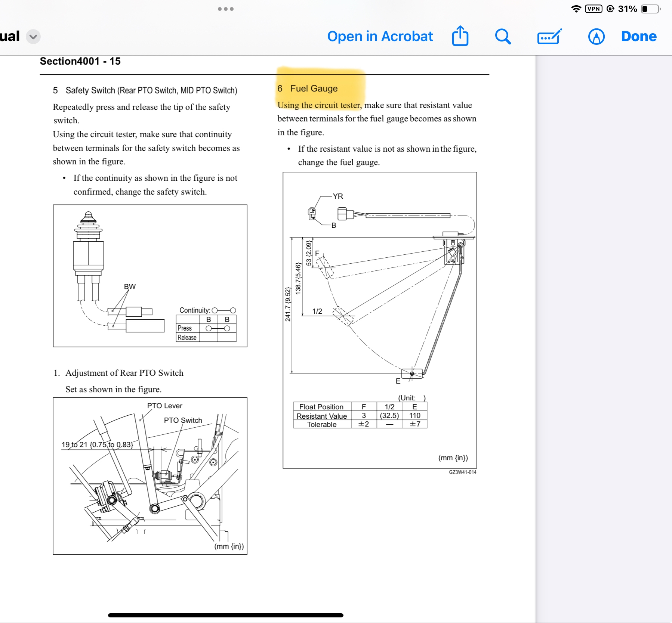This screenshot has width=672, height=623.
Task: Tap the truncated document title text
Action: click(10, 37)
